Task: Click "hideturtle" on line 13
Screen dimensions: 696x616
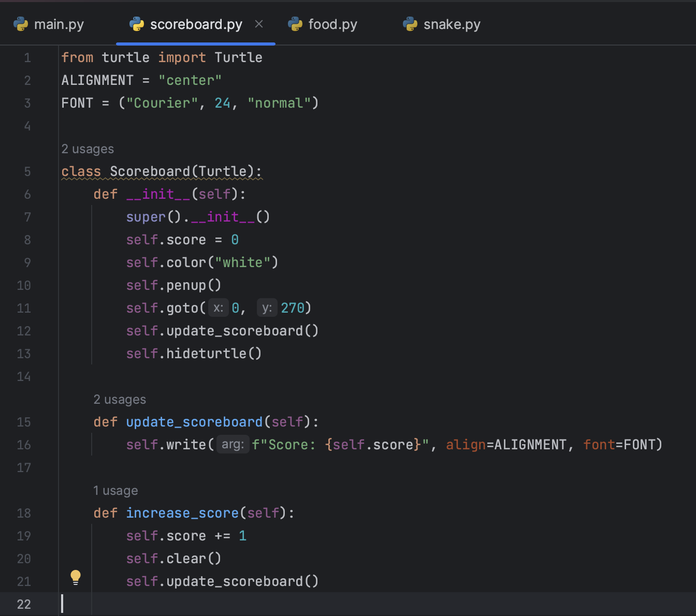Action: coord(206,354)
